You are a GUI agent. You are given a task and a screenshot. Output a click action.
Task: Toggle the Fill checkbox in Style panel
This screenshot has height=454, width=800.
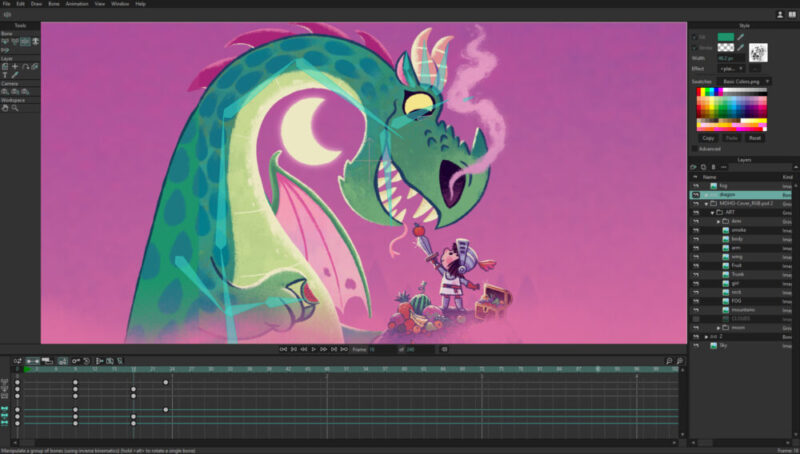pyautogui.click(x=694, y=37)
